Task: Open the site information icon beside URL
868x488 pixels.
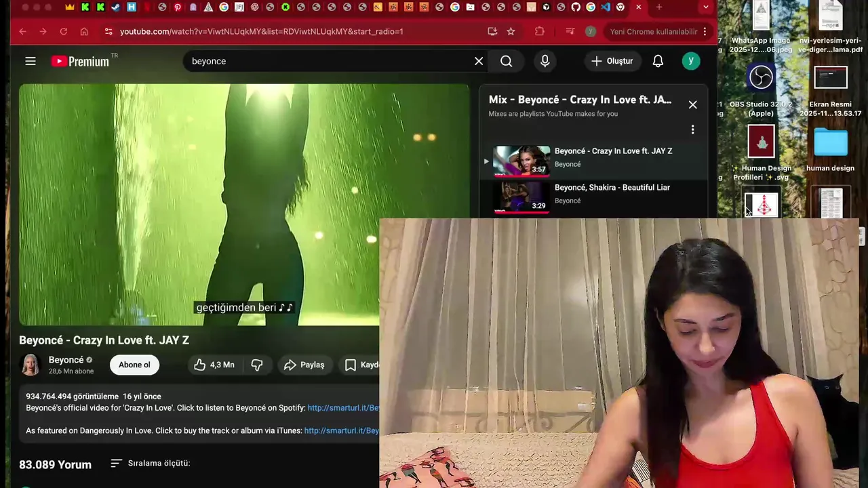Action: [x=108, y=31]
